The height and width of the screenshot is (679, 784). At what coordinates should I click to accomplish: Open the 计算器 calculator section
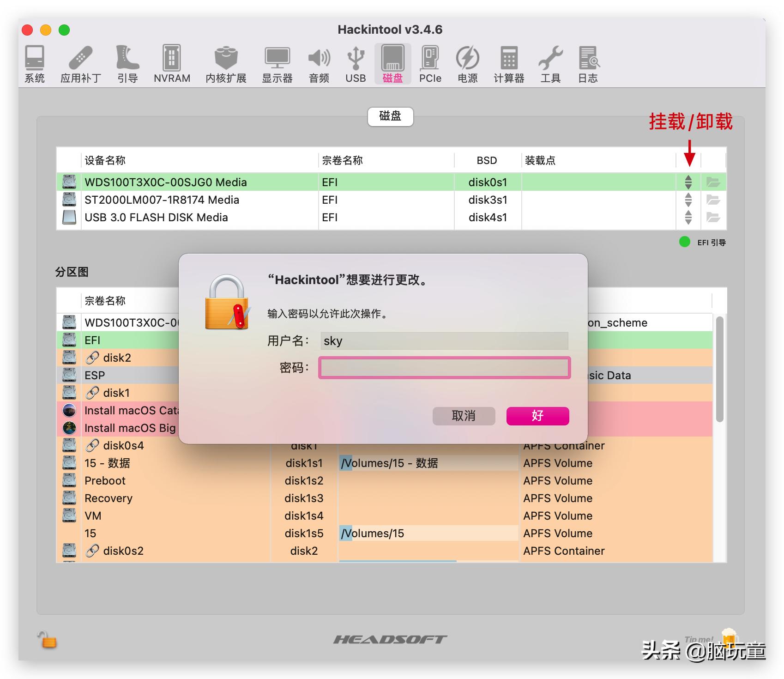click(x=509, y=64)
